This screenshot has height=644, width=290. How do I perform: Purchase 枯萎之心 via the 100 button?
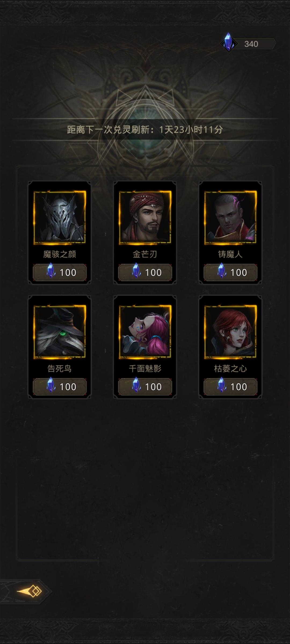230,387
